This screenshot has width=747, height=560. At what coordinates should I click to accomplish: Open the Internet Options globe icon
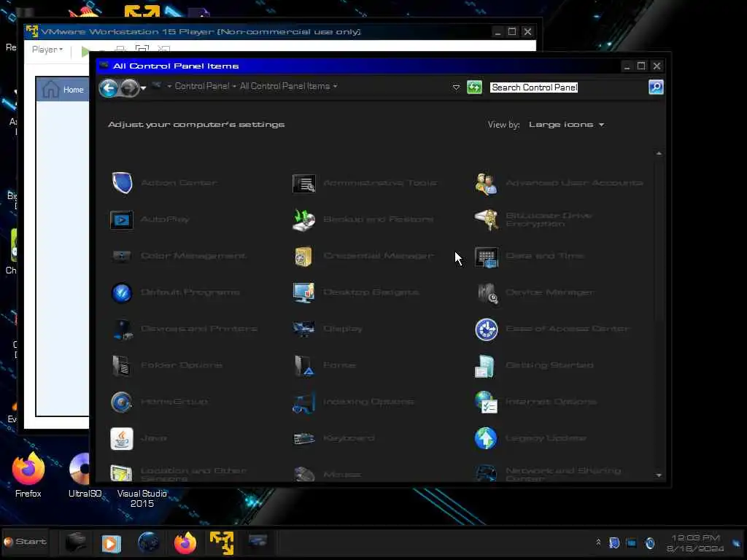coord(486,402)
